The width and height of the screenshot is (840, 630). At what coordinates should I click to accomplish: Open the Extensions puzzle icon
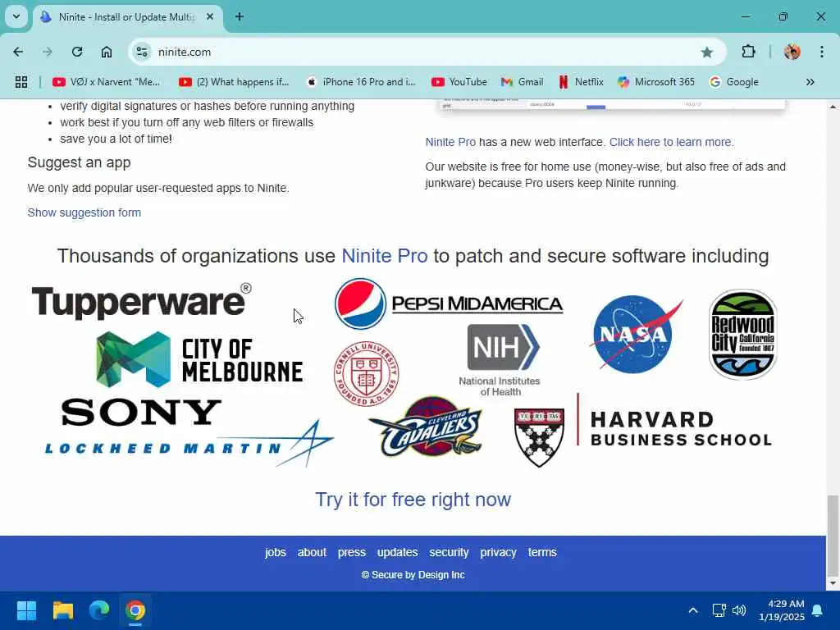(748, 52)
